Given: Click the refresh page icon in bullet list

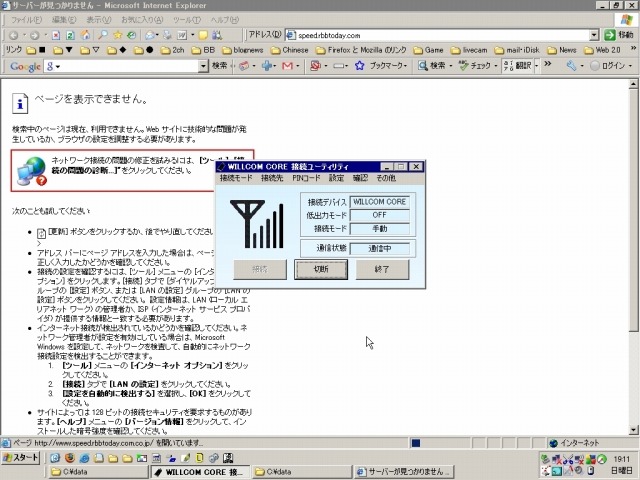Looking at the screenshot, I should click(41, 233).
